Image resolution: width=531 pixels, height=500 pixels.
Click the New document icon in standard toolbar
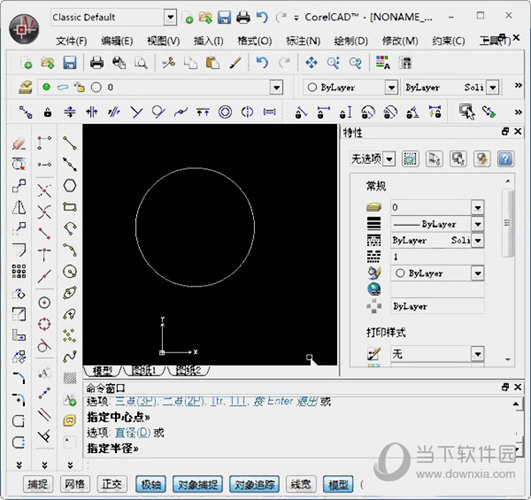26,63
